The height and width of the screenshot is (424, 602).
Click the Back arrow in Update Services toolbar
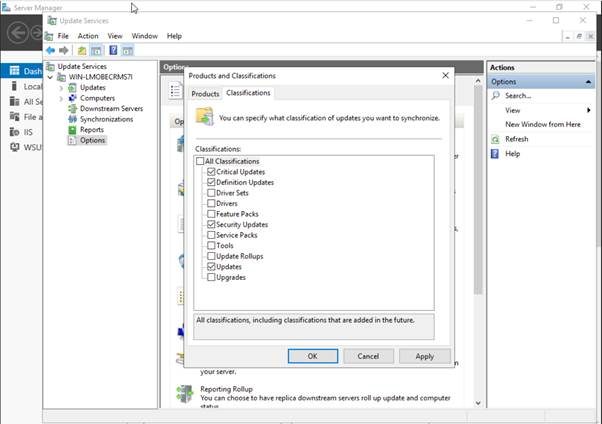(x=50, y=50)
